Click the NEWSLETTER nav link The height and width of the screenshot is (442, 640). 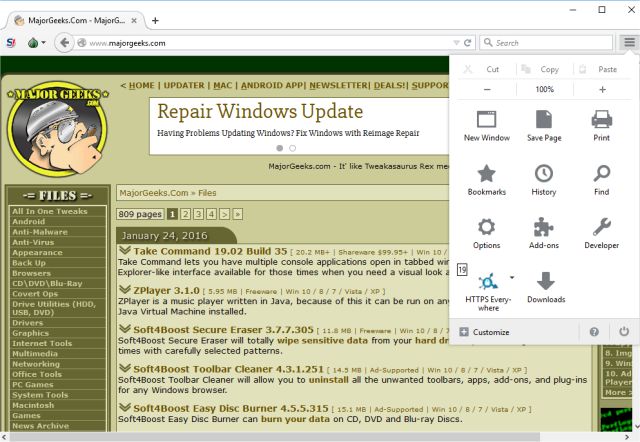[x=339, y=85]
